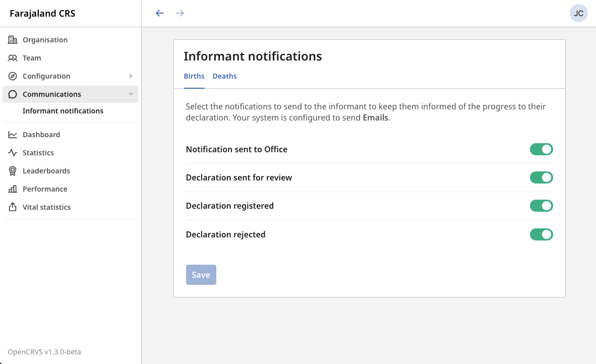Open the JC user profile avatar
This screenshot has width=596, height=364.
tap(578, 13)
